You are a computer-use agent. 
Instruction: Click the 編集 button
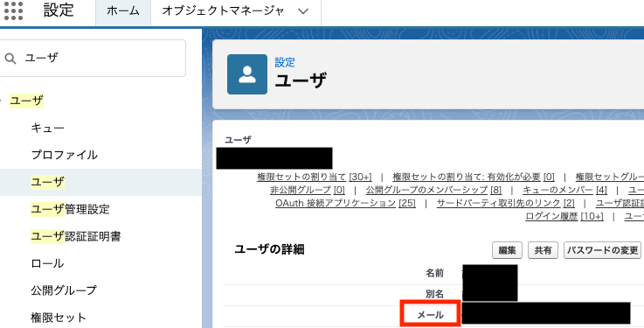point(507,250)
